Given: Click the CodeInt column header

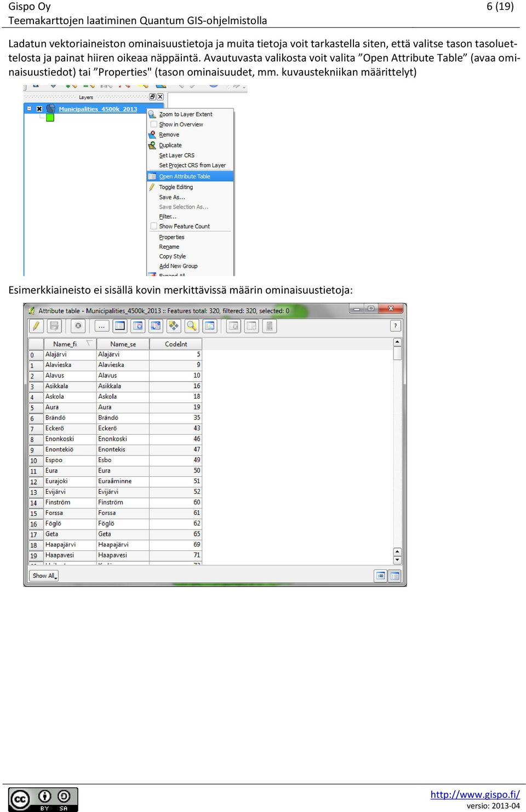Looking at the screenshot, I should (x=176, y=344).
